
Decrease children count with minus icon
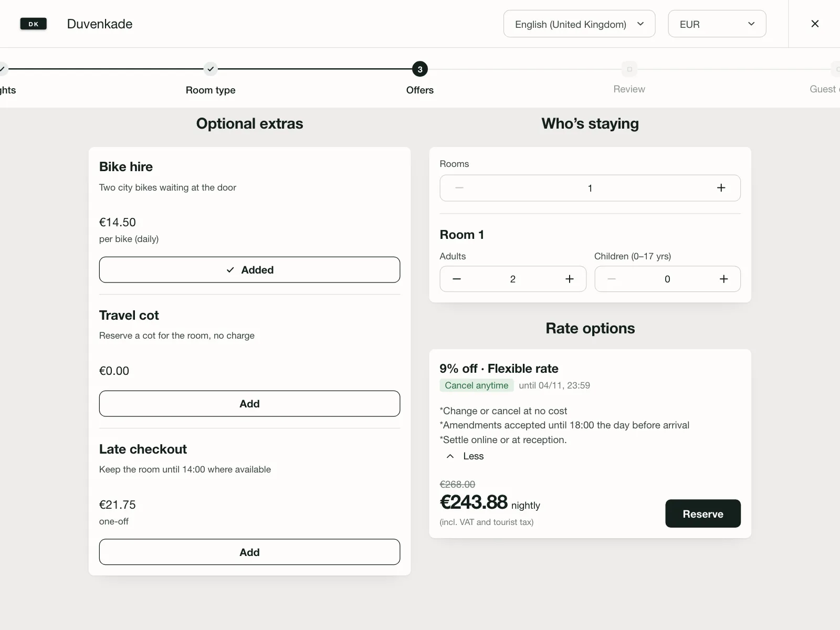coord(612,279)
